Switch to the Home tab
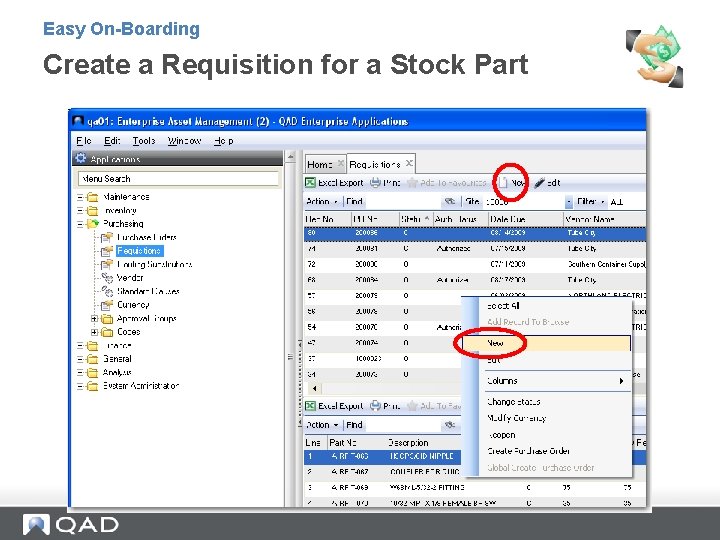The image size is (720, 540). [320, 164]
